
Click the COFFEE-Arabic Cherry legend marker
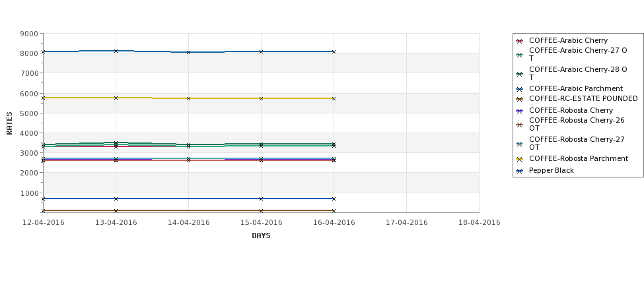click(x=520, y=41)
